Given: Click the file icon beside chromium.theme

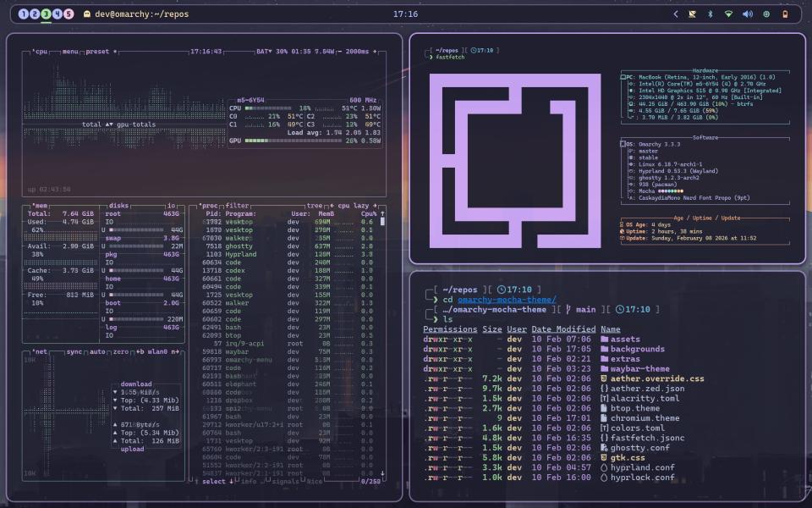Looking at the screenshot, I should pos(604,417).
